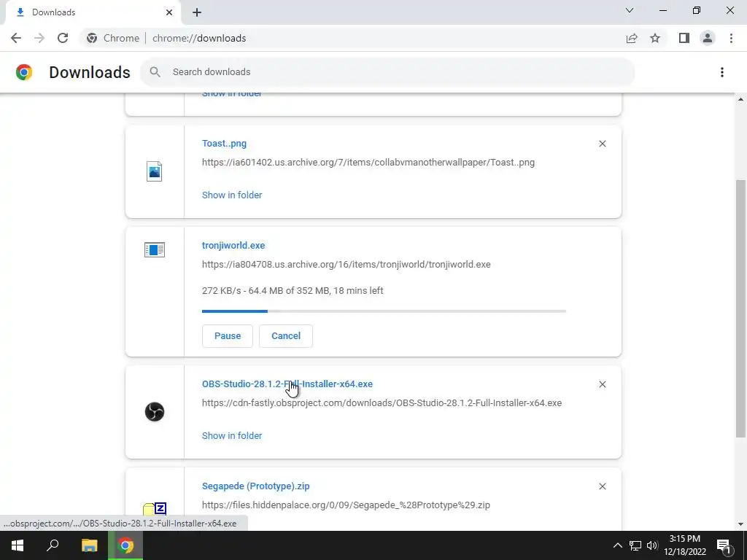Click the OBS Studio file icon
747x560 pixels.
155,412
